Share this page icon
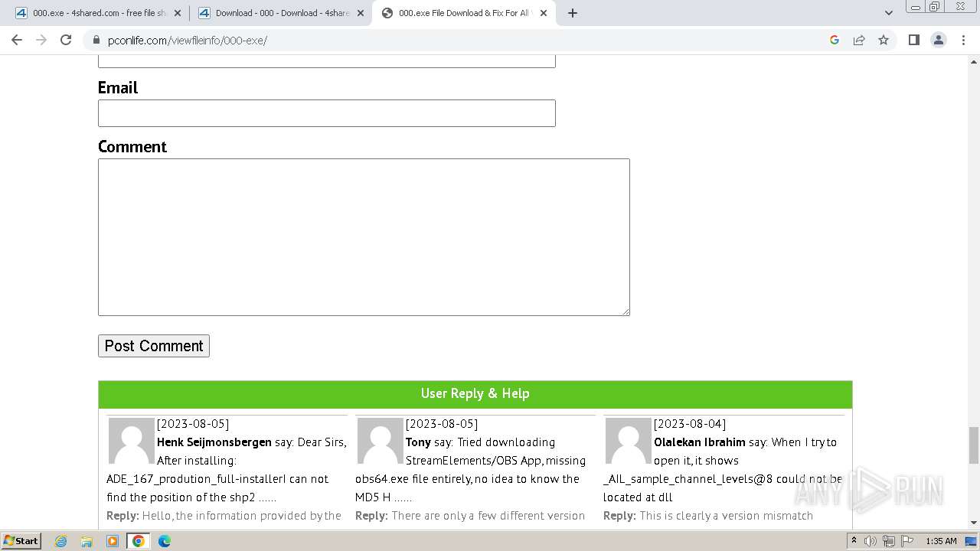980x551 pixels. click(x=859, y=40)
